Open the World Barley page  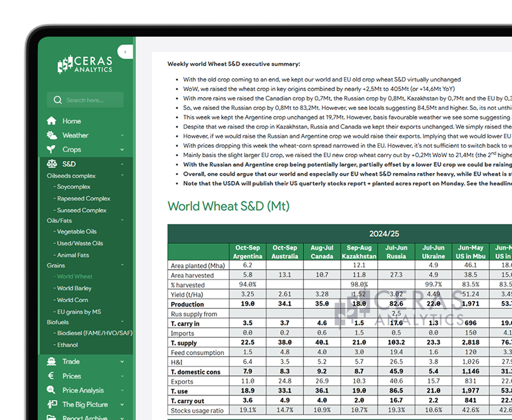point(73,289)
